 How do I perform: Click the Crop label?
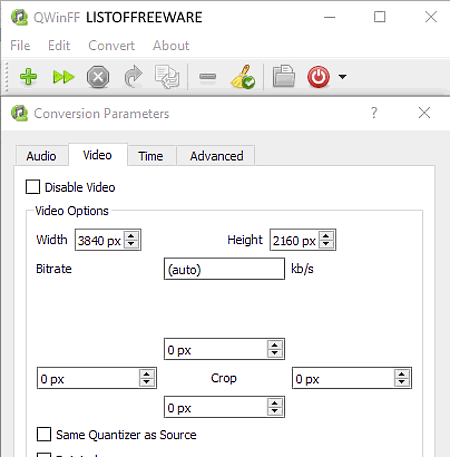[x=224, y=378]
